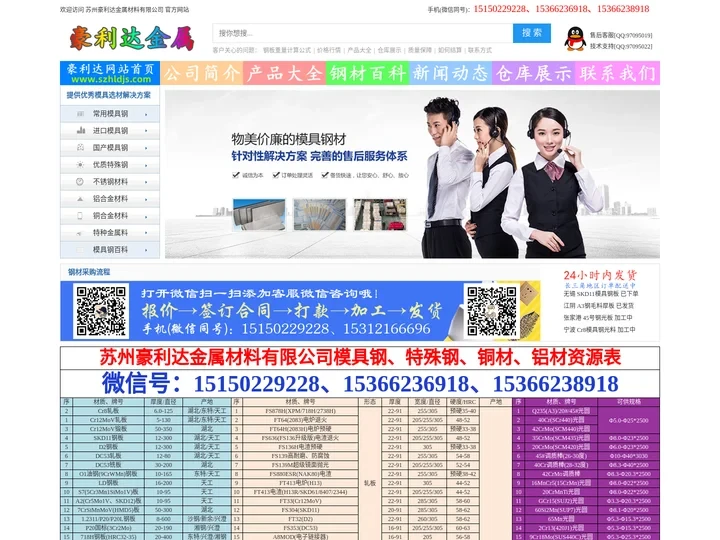This screenshot has height=540, width=720.
Task: Click the triangle icon beside 铝合金材料
Action: coord(80,199)
